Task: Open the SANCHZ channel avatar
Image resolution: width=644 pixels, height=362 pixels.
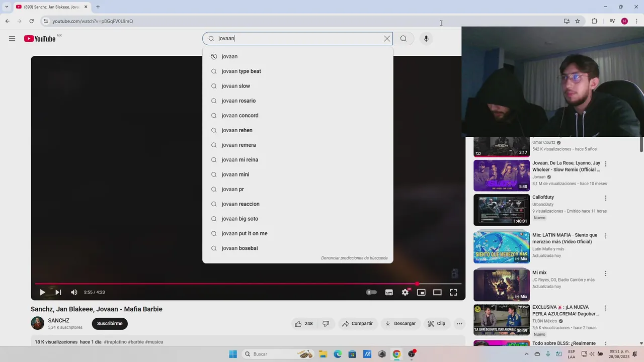Action: (38, 323)
